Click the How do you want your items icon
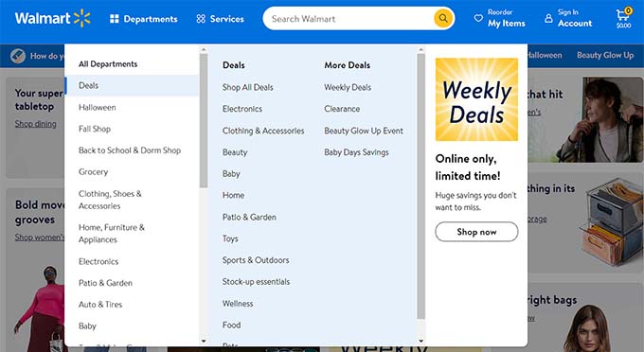644x352 pixels. click(x=18, y=56)
